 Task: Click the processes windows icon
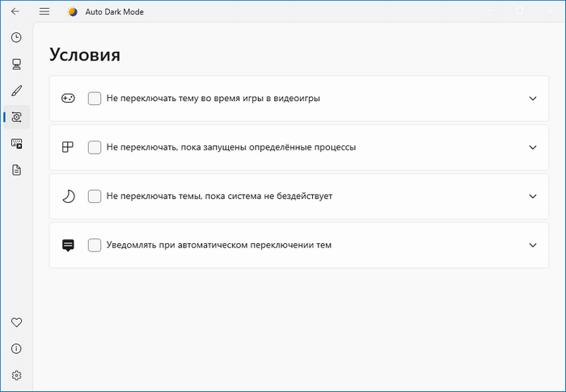(x=68, y=147)
